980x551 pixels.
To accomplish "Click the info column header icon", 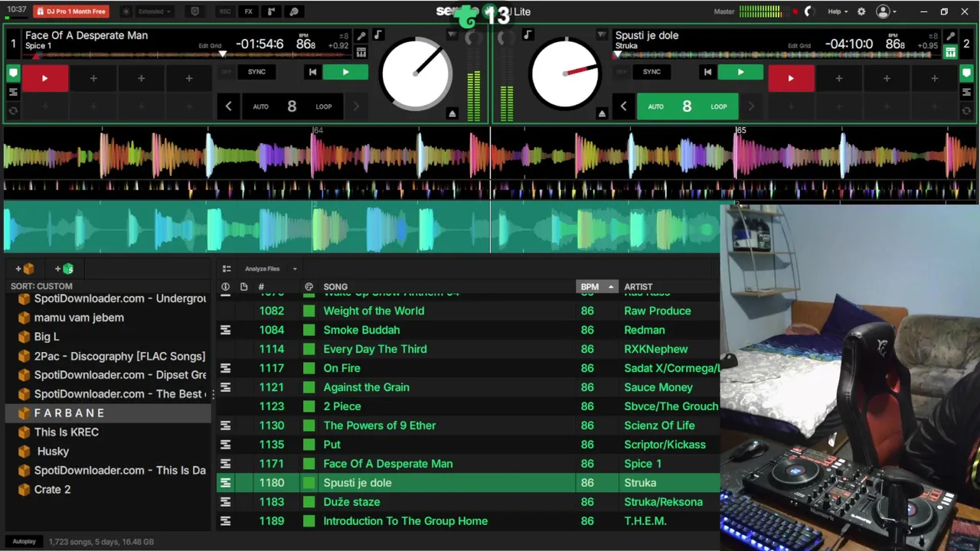I will pos(225,287).
